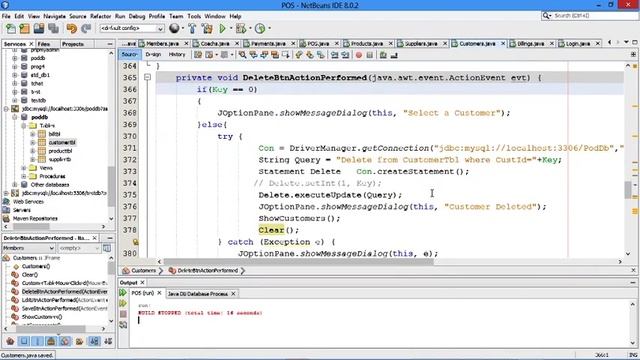Toggle Sort by Name in Navigator
Image resolution: width=640 pixels, height=360 pixels.
tap(94, 341)
